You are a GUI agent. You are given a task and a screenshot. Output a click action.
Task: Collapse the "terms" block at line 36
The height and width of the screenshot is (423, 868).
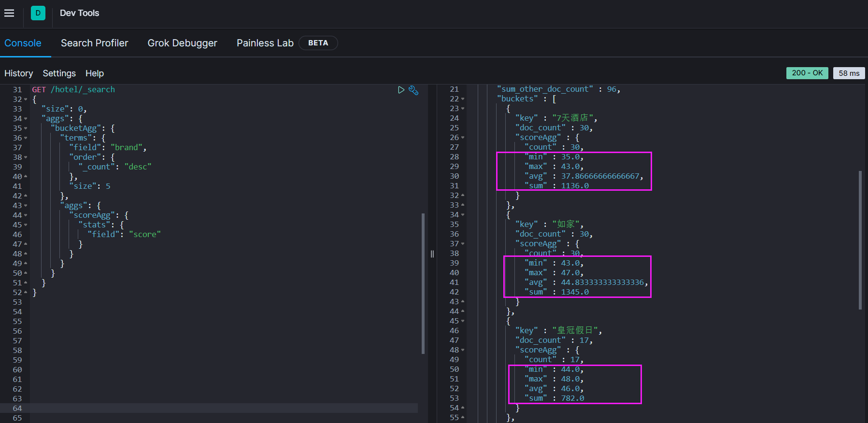click(x=26, y=138)
